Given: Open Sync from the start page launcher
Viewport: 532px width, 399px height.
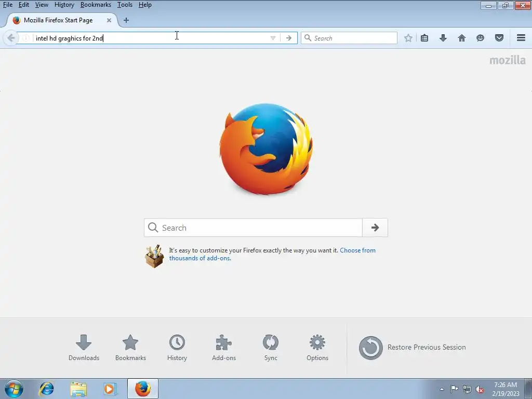Looking at the screenshot, I should pos(271,348).
